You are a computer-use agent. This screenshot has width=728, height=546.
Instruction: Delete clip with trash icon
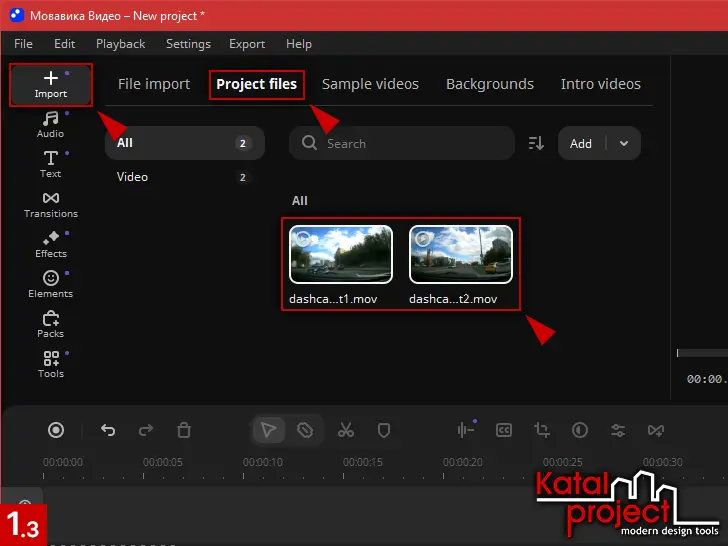pyautogui.click(x=184, y=430)
